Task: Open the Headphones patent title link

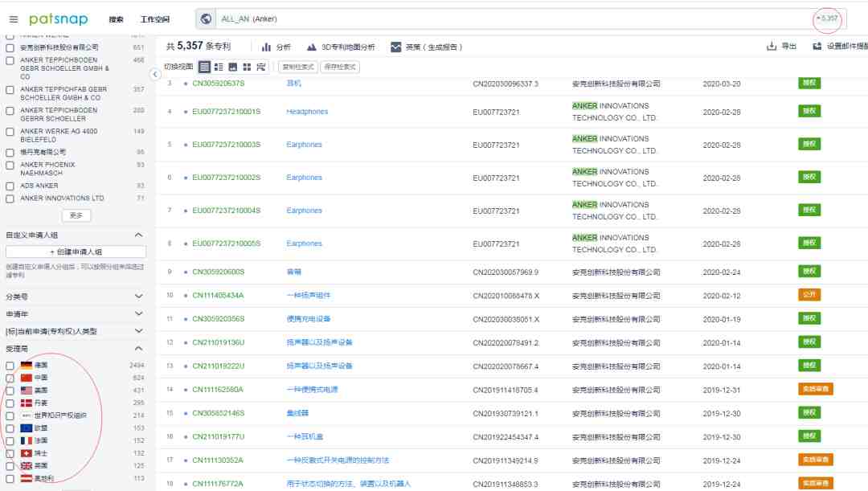Action: coord(307,112)
